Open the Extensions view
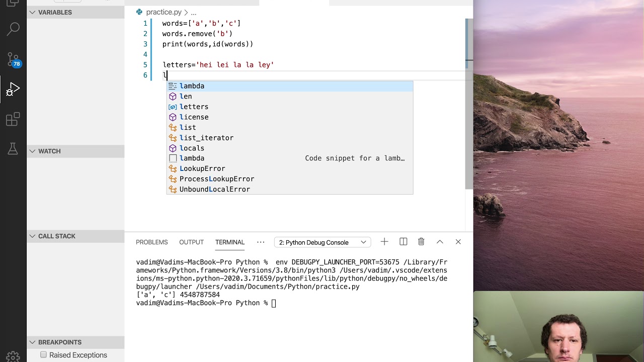This screenshot has width=644, height=362. tap(13, 119)
